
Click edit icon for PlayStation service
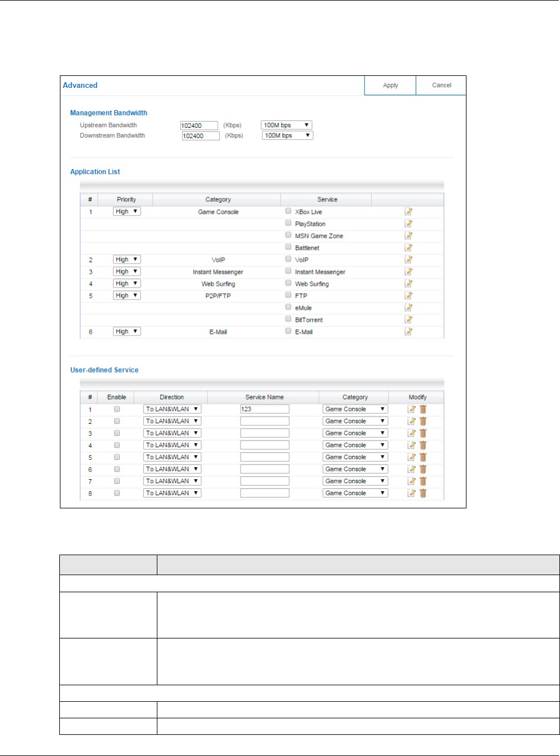409,224
